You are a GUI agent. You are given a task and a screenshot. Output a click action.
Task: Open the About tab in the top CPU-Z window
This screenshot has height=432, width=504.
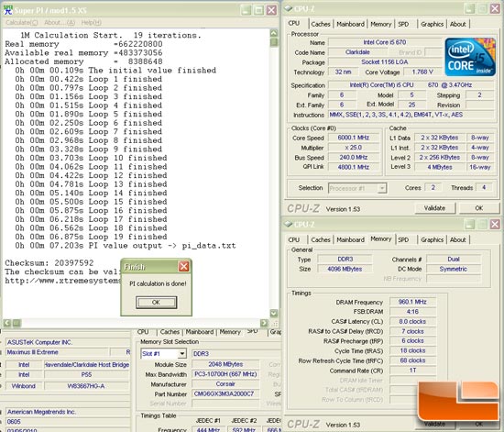[x=457, y=24]
